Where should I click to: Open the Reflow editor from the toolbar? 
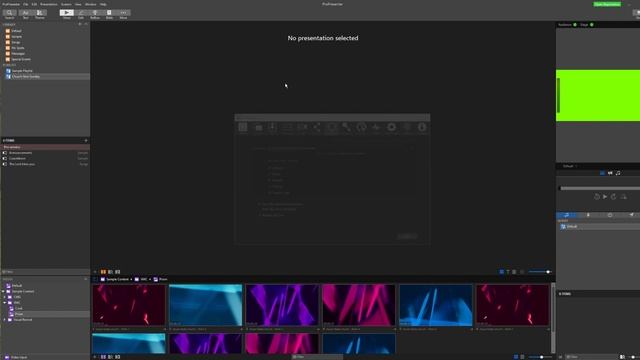pos(95,14)
